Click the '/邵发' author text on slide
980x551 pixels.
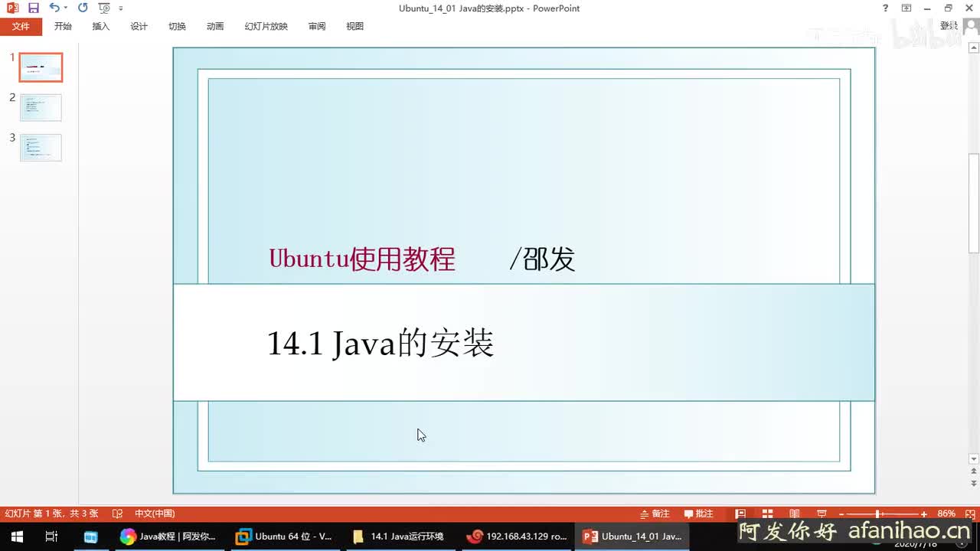(542, 259)
